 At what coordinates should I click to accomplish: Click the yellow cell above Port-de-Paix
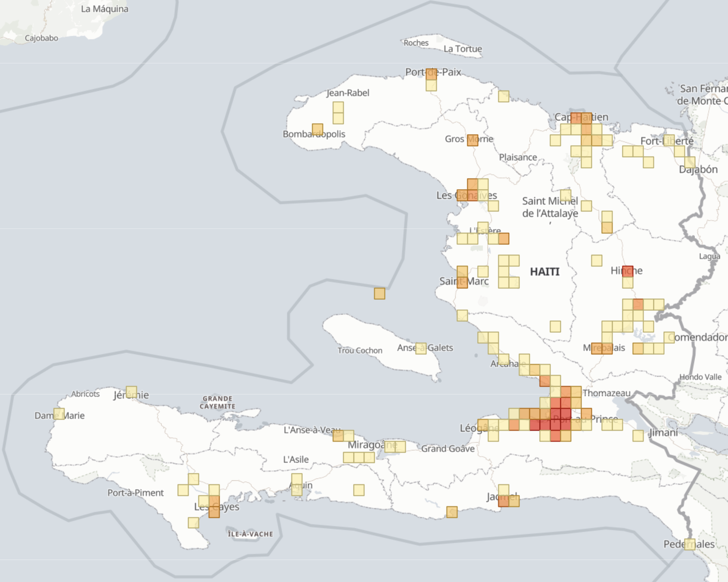(431, 86)
